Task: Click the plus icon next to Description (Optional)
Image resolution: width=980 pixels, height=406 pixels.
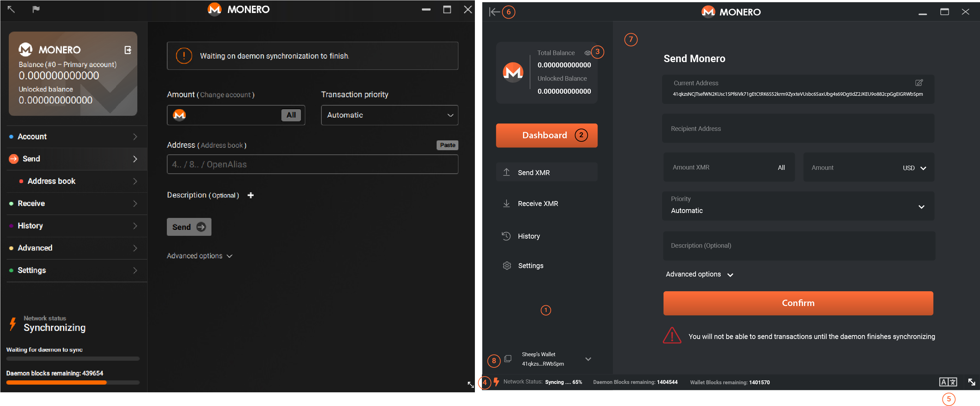Action: coord(250,195)
